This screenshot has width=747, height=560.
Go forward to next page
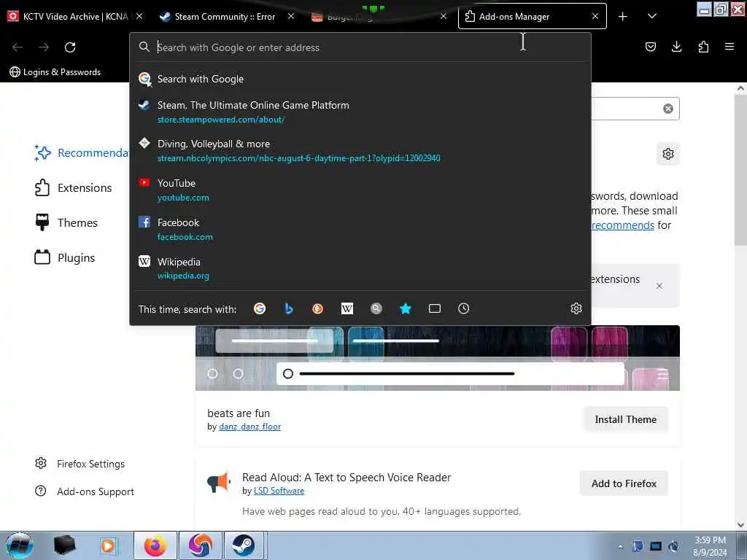[x=44, y=47]
